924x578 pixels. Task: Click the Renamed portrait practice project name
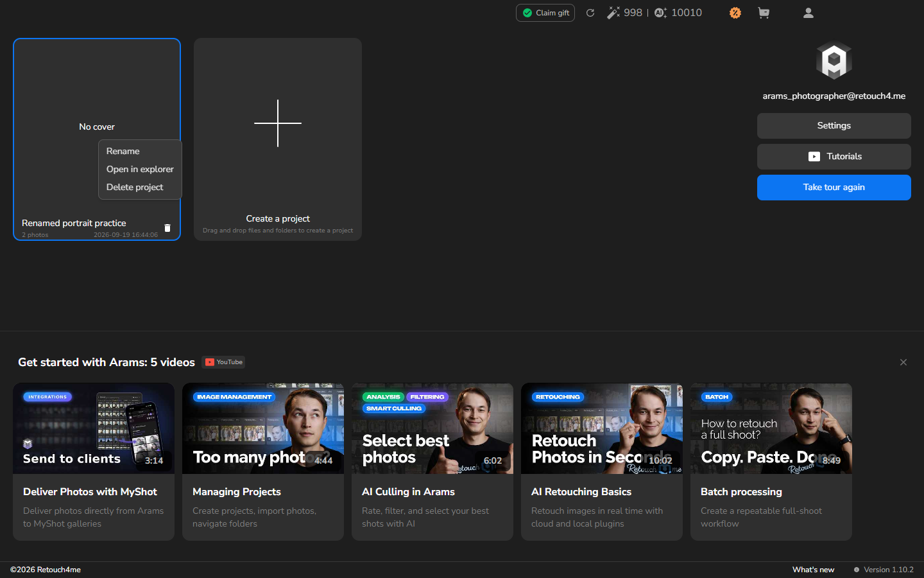(x=74, y=223)
